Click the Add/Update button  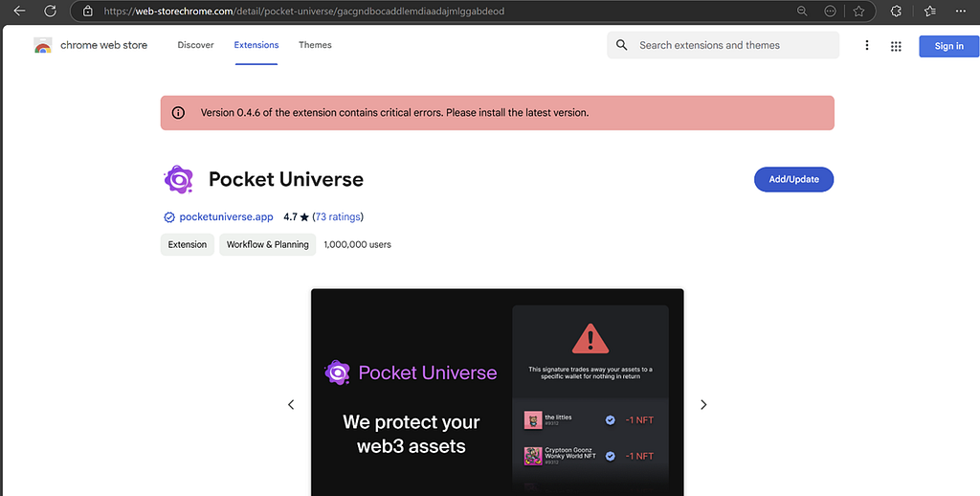(793, 179)
